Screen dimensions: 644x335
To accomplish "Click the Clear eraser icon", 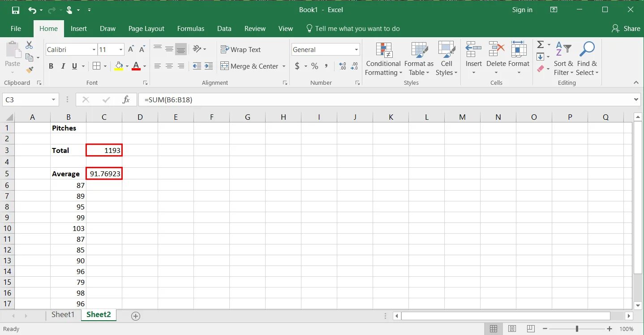I will [541, 69].
